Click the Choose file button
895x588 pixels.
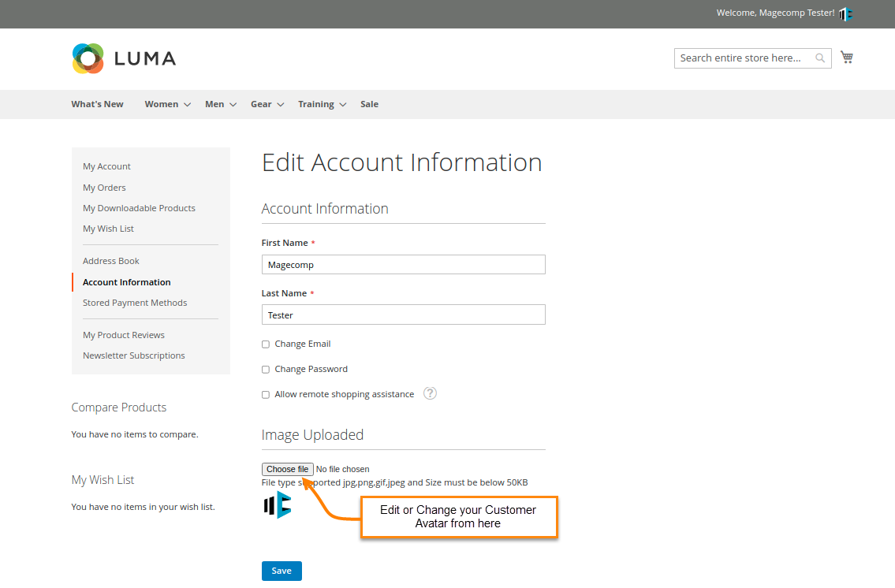click(287, 469)
